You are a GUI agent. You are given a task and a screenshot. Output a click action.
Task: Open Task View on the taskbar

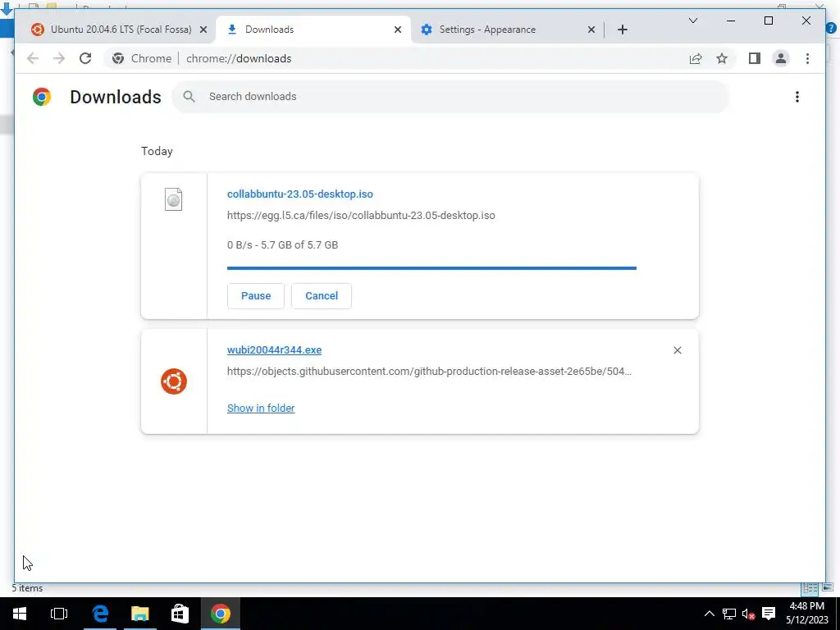pyautogui.click(x=59, y=614)
